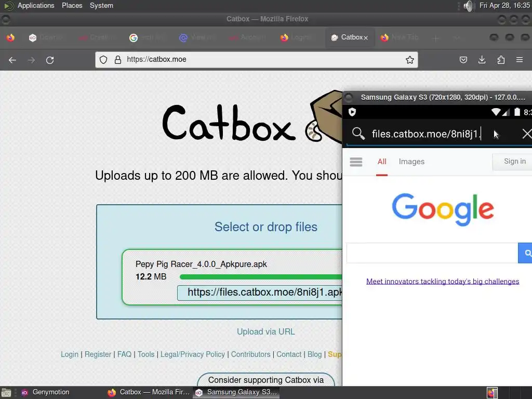
Task: Open the Places menu
Action: click(x=72, y=5)
